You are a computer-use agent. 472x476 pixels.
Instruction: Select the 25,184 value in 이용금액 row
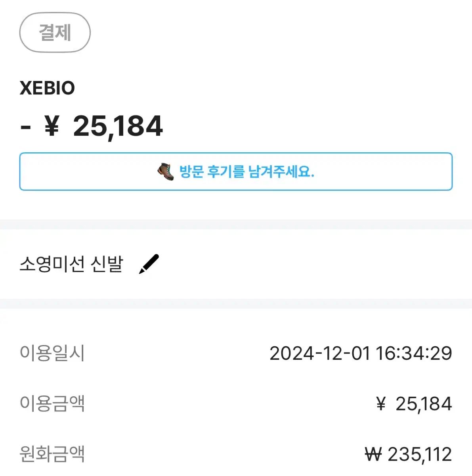pos(424,404)
